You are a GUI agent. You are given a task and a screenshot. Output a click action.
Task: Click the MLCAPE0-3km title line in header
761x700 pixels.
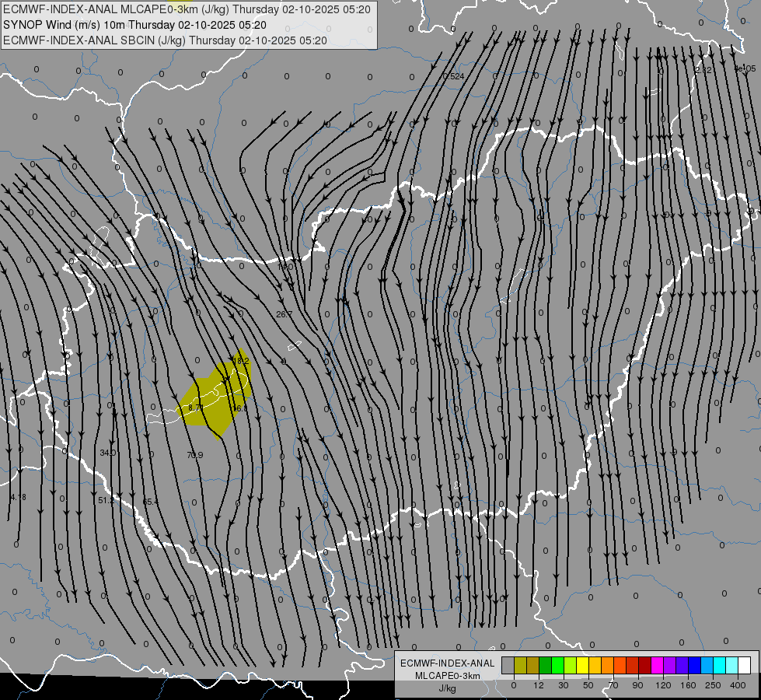point(187,9)
